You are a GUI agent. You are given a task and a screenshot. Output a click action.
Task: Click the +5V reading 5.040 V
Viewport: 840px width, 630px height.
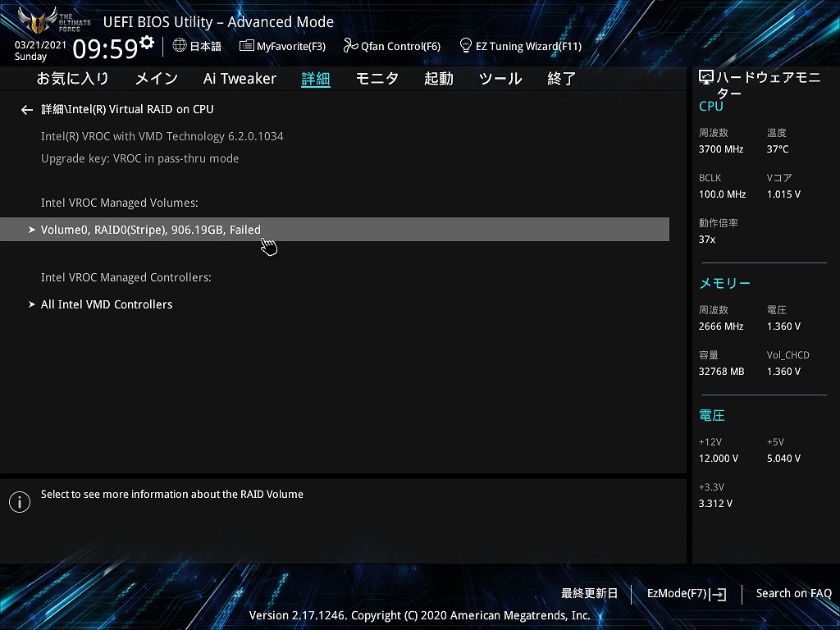point(783,459)
